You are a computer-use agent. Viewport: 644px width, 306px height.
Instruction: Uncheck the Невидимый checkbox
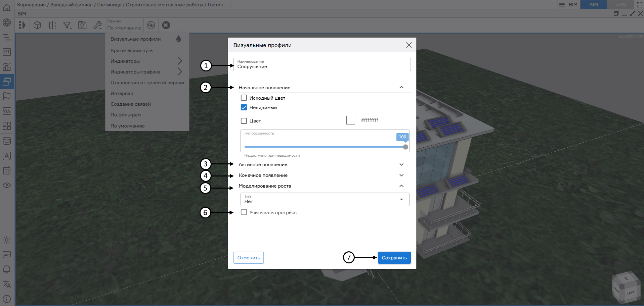pyautogui.click(x=244, y=107)
